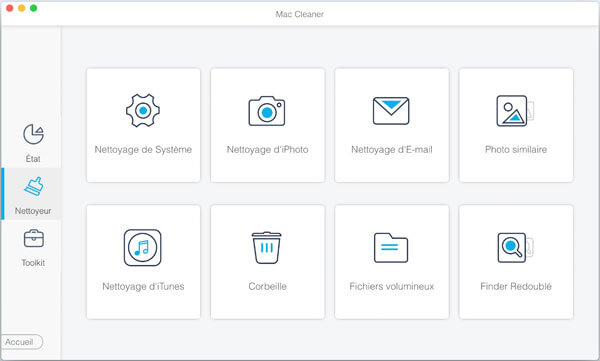Minimize the window with the yellow button
600x361 pixels.
coord(21,8)
